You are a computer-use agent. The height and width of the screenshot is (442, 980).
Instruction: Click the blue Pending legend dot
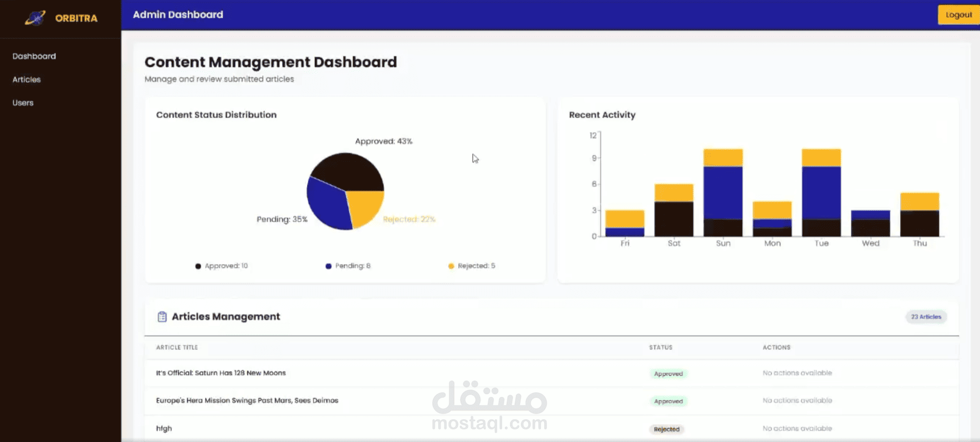[329, 266]
